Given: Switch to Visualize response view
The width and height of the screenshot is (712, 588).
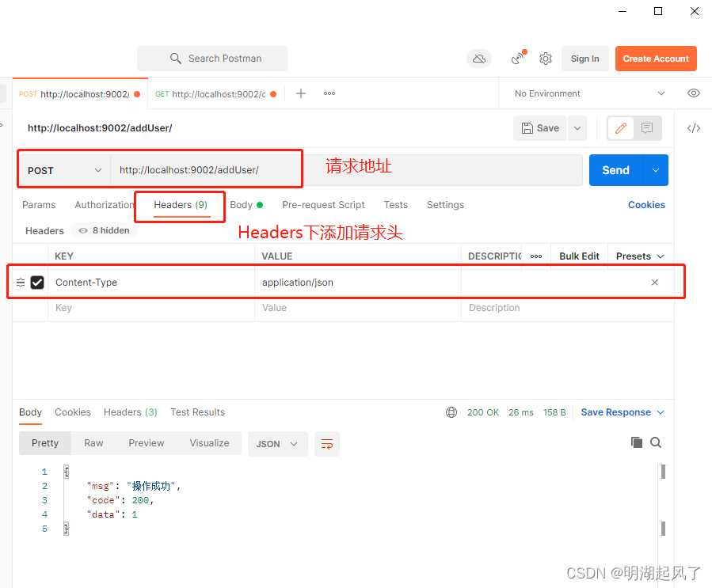Looking at the screenshot, I should tap(209, 443).
